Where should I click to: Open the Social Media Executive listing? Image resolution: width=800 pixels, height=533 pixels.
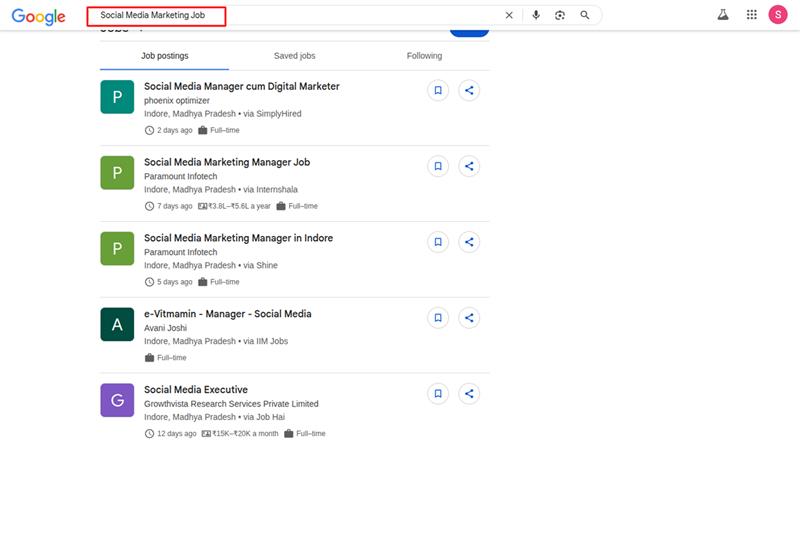click(195, 390)
